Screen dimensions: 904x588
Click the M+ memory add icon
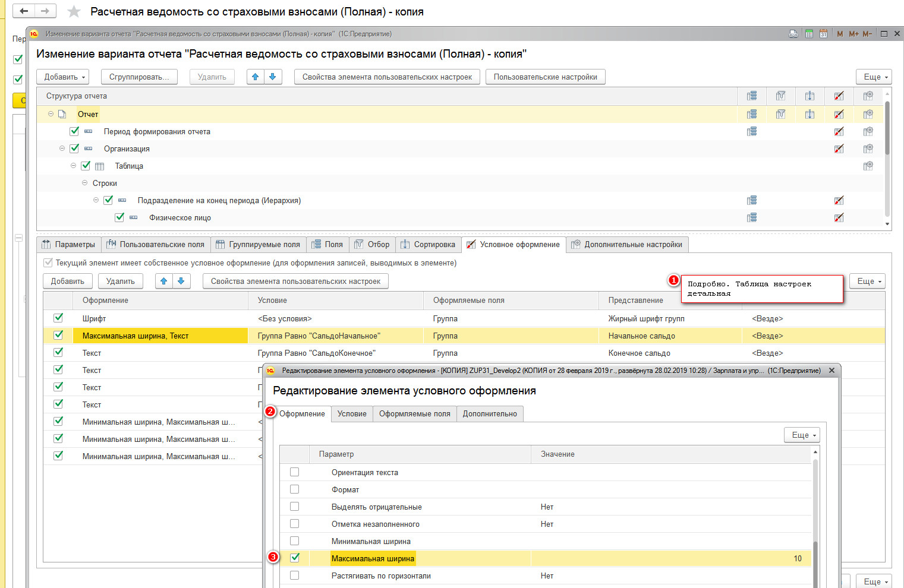pyautogui.click(x=853, y=34)
